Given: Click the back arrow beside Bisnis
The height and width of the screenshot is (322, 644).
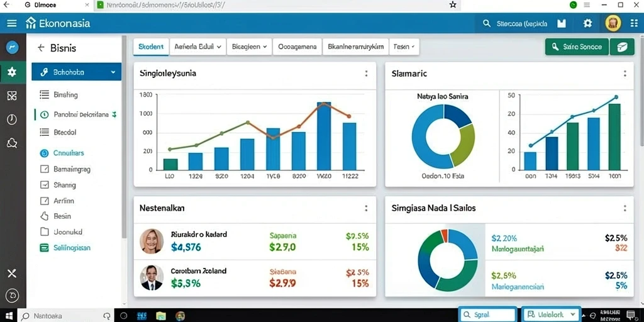Looking at the screenshot, I should pos(41,48).
